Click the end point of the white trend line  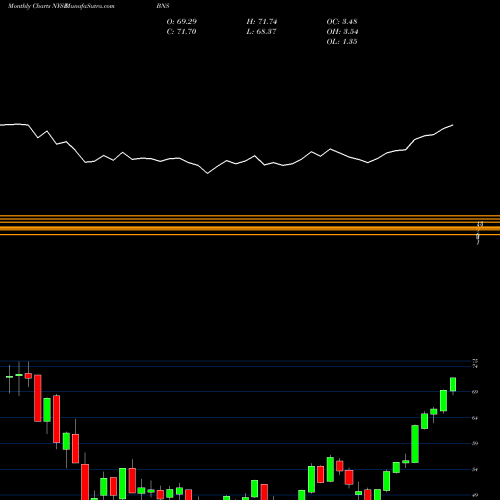[453, 125]
